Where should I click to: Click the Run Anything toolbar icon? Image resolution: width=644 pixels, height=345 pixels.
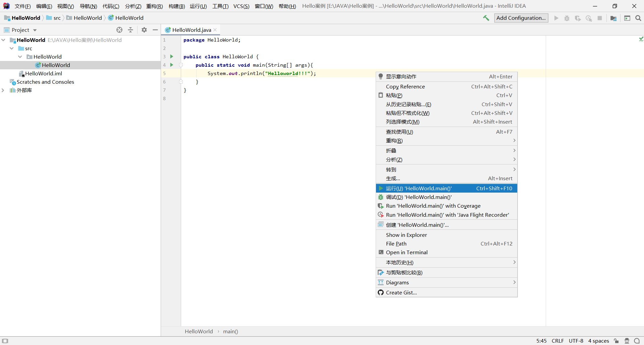627,18
